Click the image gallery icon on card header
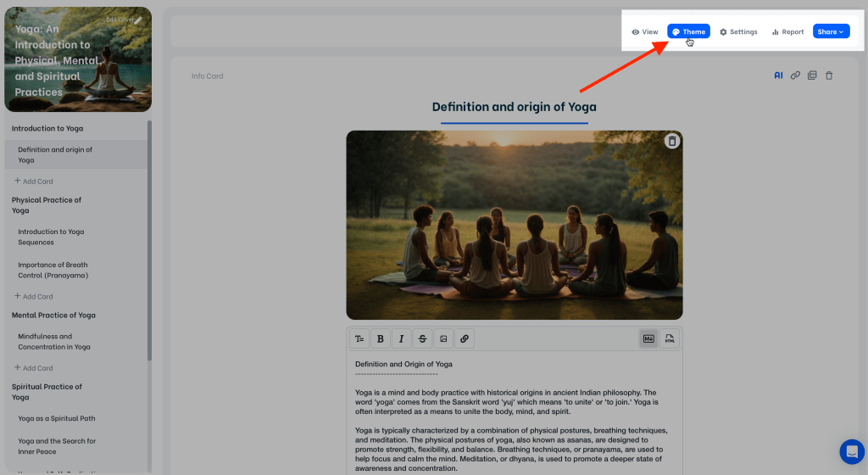 812,75
